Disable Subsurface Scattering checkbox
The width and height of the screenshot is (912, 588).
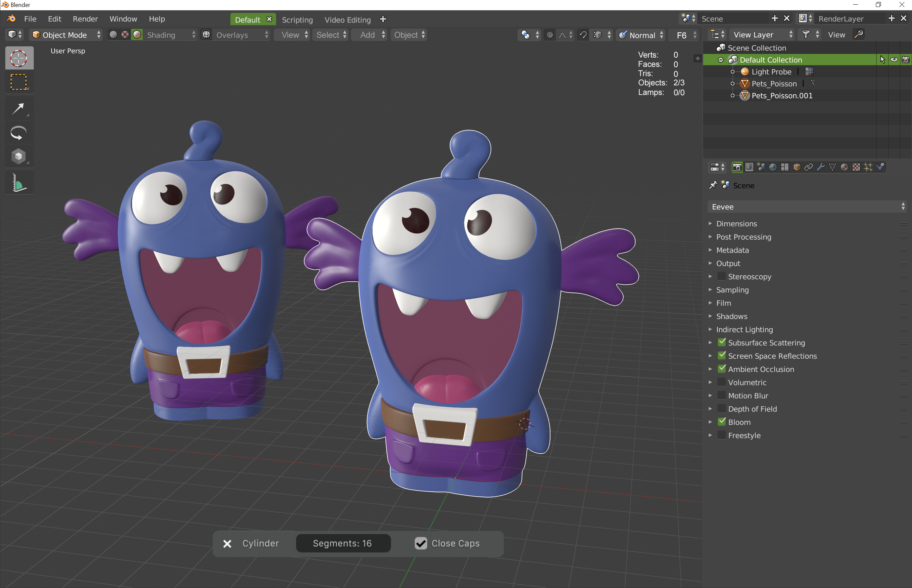pos(721,342)
